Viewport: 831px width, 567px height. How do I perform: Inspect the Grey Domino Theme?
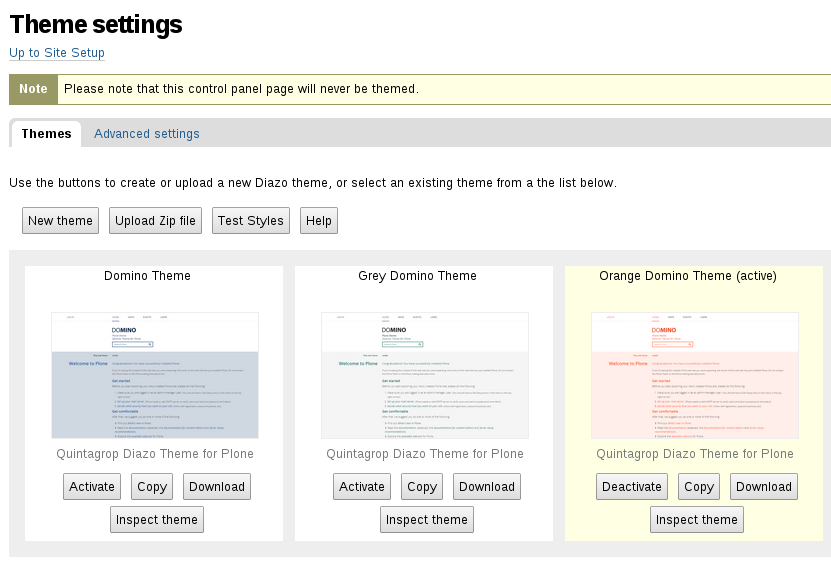(427, 520)
